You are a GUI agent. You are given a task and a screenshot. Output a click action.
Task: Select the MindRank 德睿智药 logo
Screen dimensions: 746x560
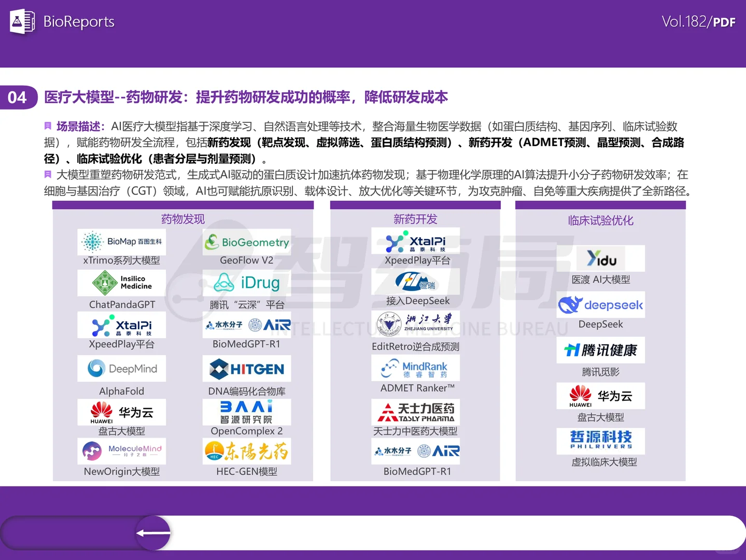[415, 368]
